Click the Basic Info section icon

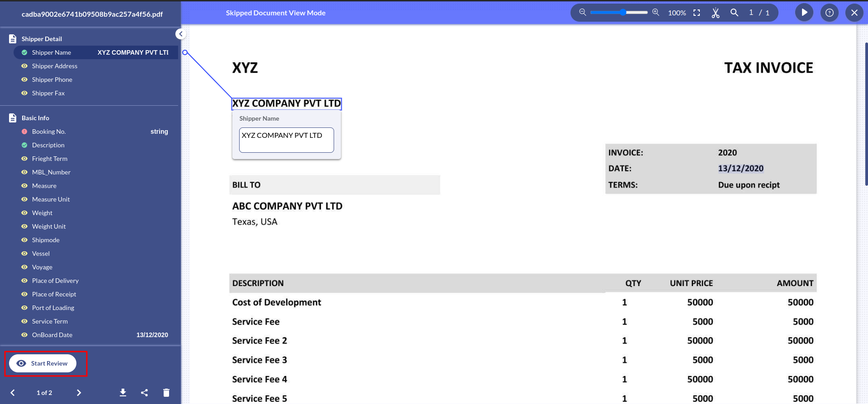tap(13, 118)
